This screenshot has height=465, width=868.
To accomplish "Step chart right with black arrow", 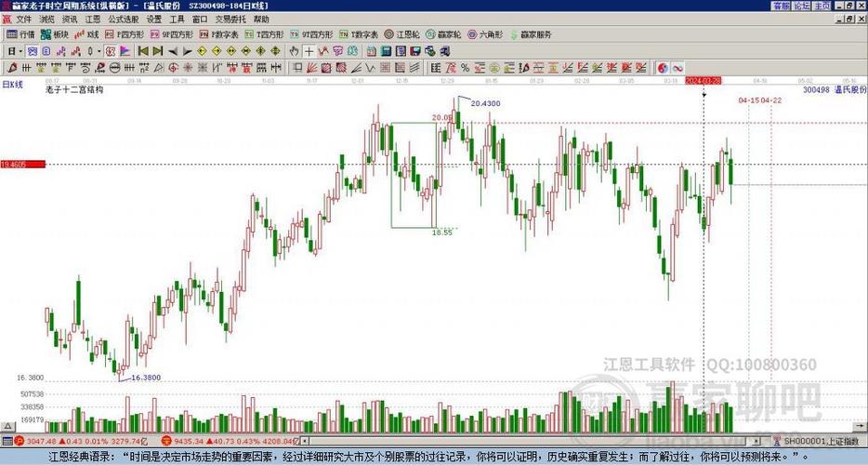I will (187, 51).
